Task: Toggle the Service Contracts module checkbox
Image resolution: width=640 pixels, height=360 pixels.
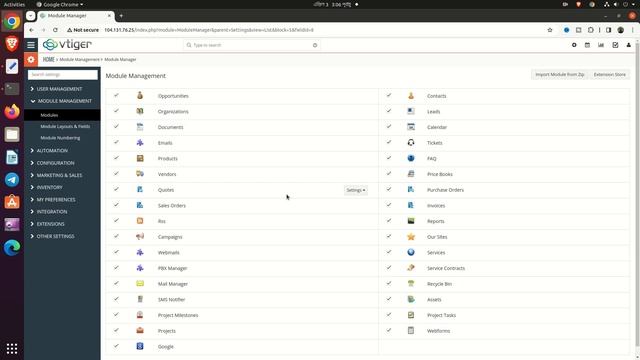Action: tap(389, 267)
